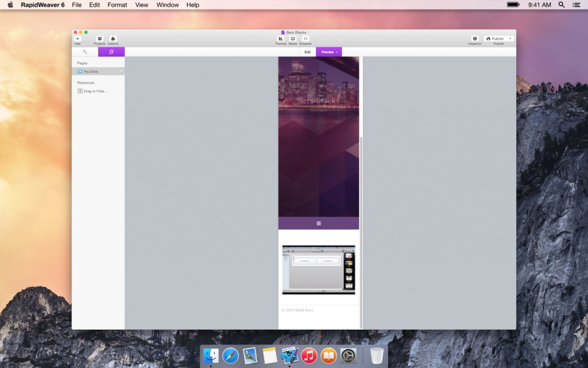Click the preview pane vertical scrollbar

[361, 232]
